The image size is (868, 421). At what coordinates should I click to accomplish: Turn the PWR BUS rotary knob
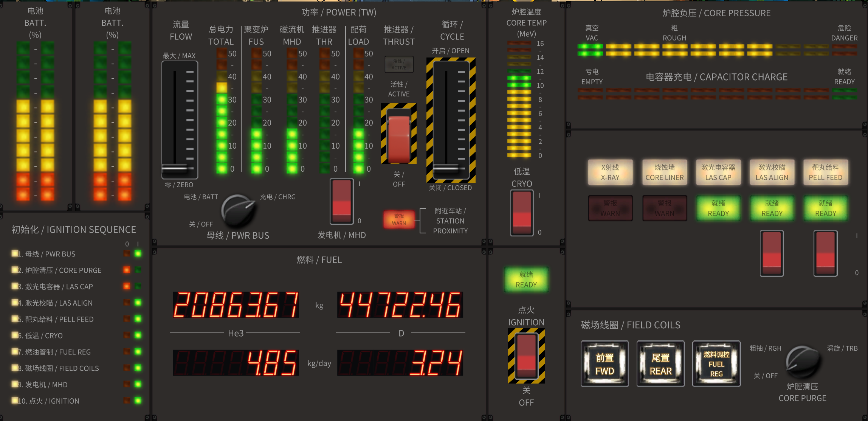coord(237,211)
